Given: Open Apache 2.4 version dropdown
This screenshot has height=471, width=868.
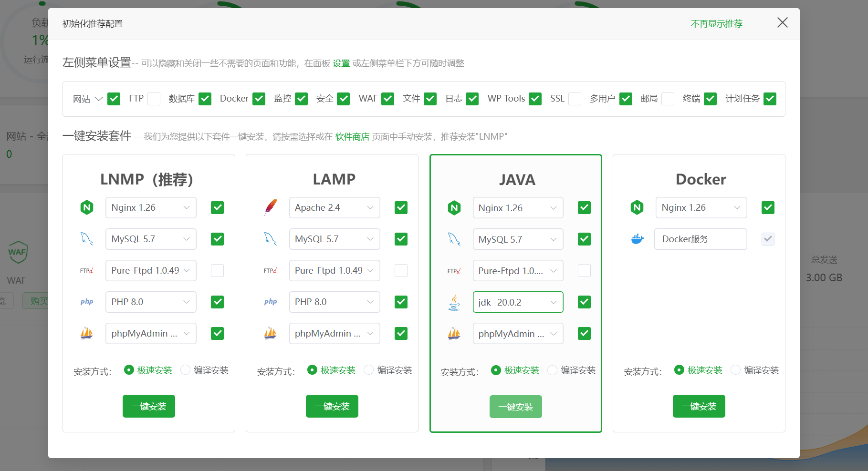Looking at the screenshot, I should point(335,207).
